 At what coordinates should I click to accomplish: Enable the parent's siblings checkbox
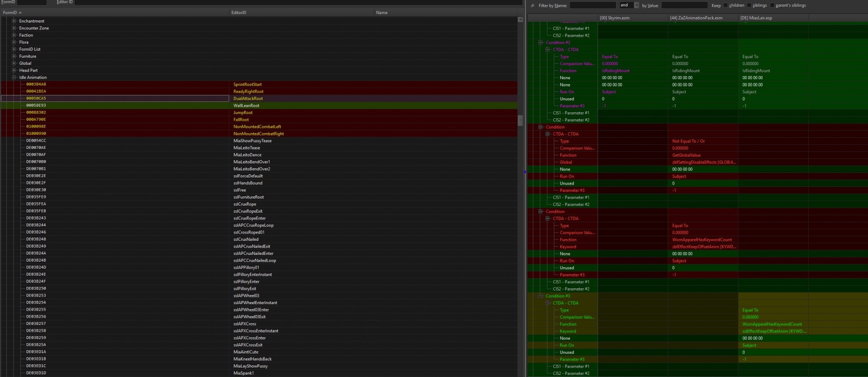(772, 5)
